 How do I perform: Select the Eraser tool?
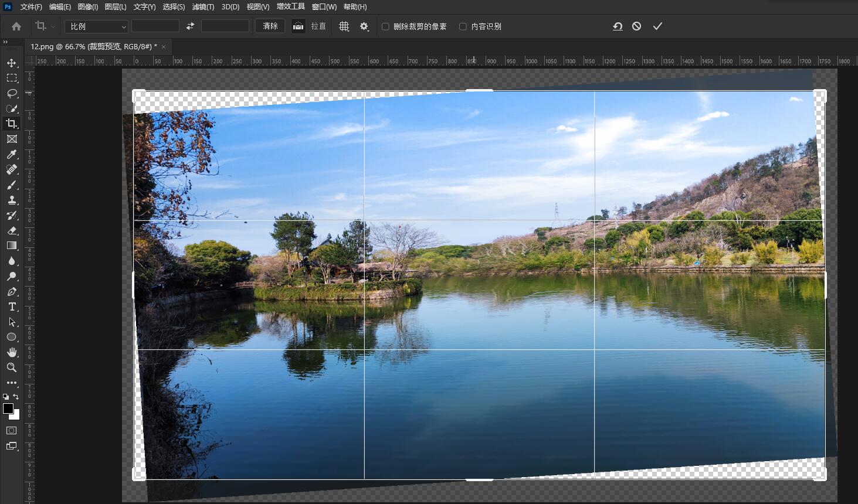12,230
